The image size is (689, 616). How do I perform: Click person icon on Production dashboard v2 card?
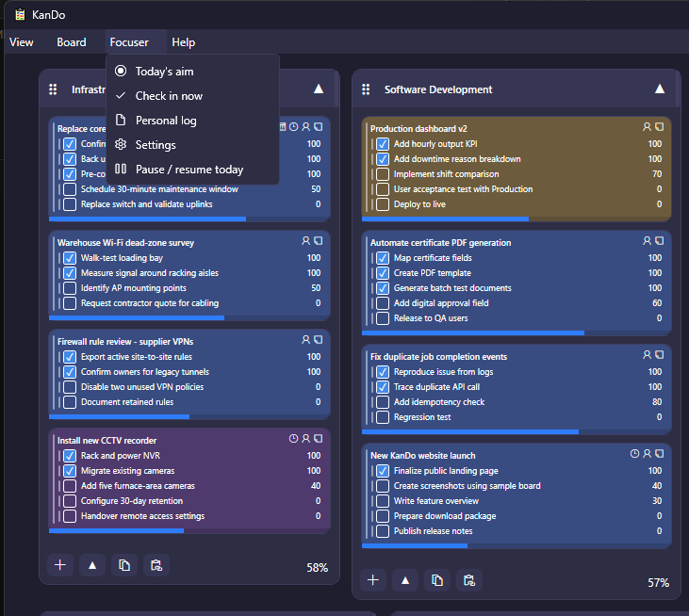click(647, 127)
